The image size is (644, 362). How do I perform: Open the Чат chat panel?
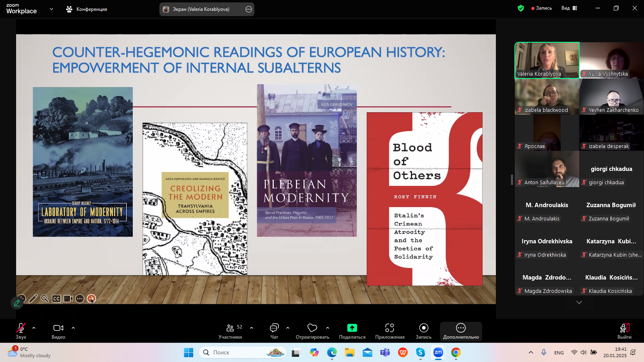tap(274, 331)
